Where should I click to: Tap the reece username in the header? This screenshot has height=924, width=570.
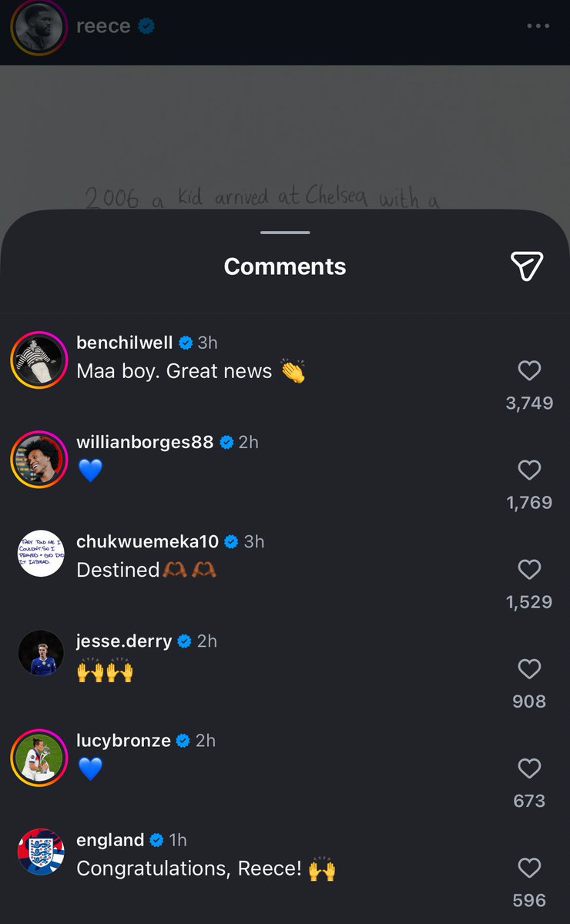(x=103, y=26)
